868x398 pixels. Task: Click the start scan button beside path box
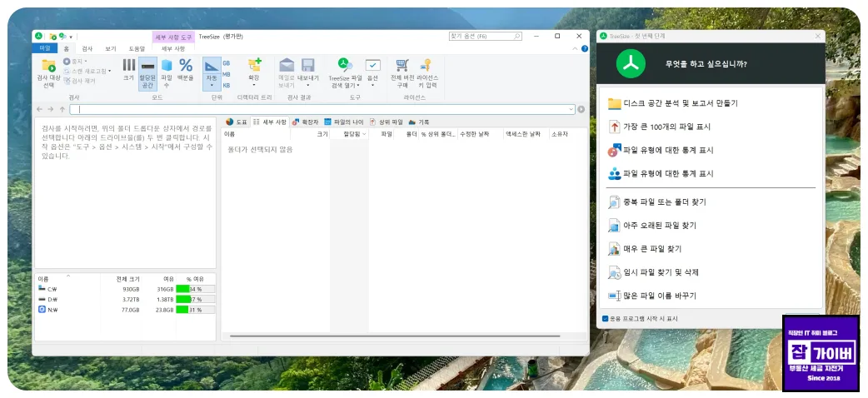point(581,110)
